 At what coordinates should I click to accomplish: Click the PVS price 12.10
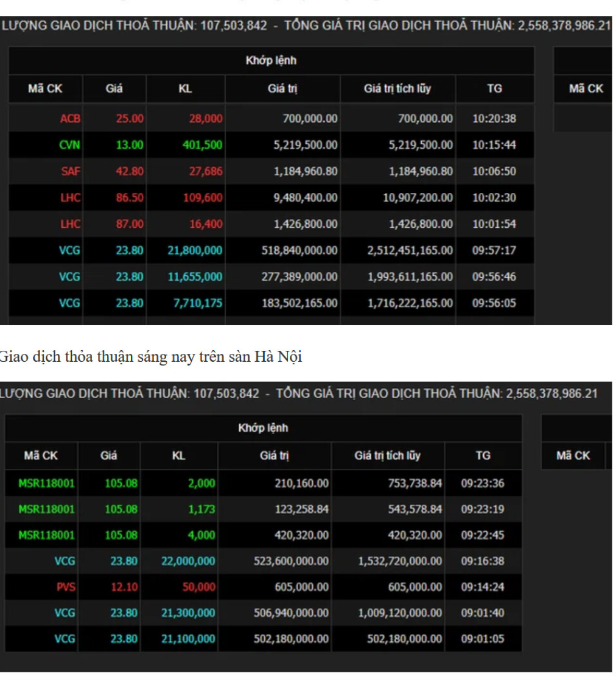[125, 586]
